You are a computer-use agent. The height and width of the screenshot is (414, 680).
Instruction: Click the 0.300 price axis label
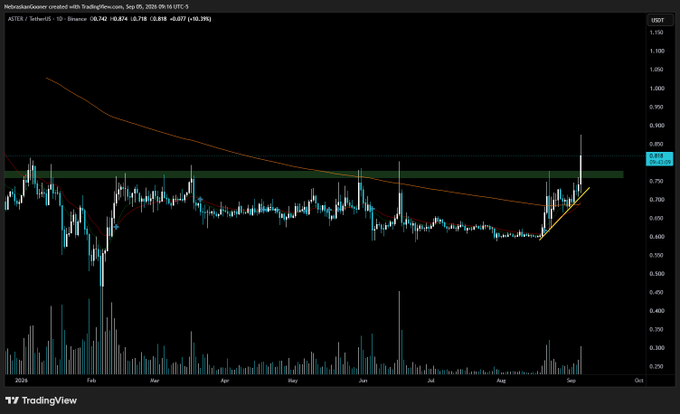[x=657, y=348]
